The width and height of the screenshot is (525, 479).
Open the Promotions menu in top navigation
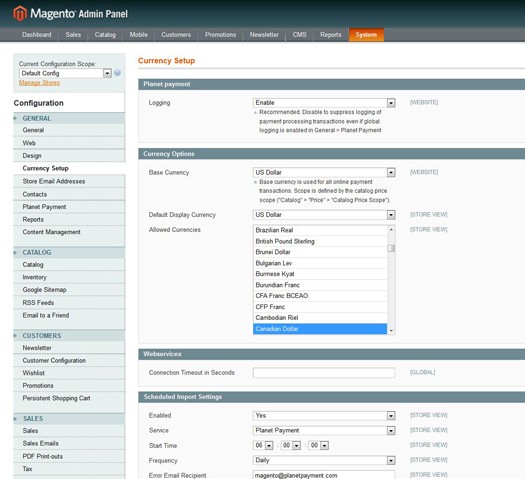coord(220,35)
